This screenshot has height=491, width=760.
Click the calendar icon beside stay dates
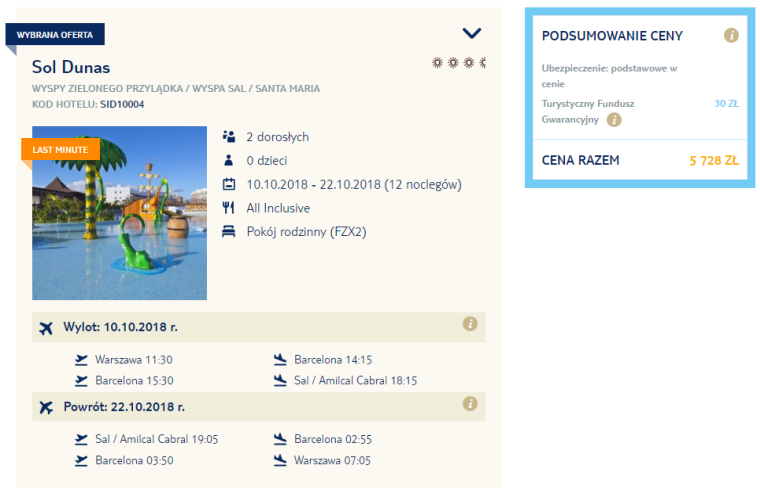point(229,184)
